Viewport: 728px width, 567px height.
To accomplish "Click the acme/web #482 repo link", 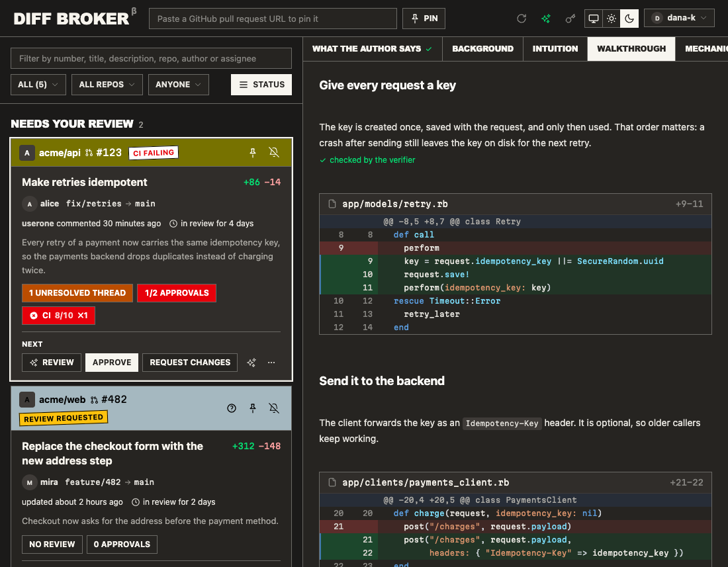I will pyautogui.click(x=83, y=400).
